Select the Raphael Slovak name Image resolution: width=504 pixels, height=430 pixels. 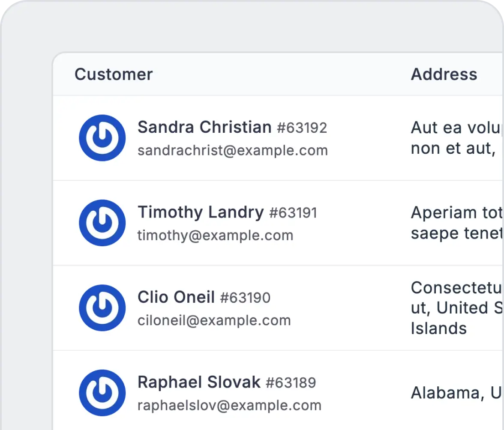click(199, 382)
